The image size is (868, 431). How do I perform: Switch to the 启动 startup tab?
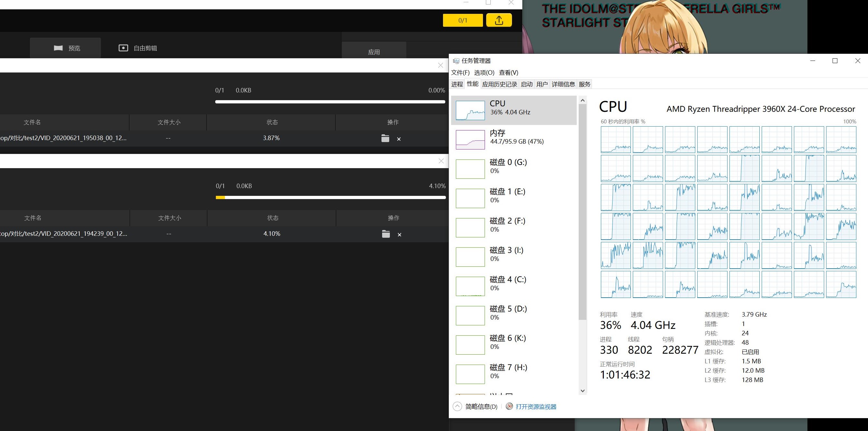[x=527, y=84]
